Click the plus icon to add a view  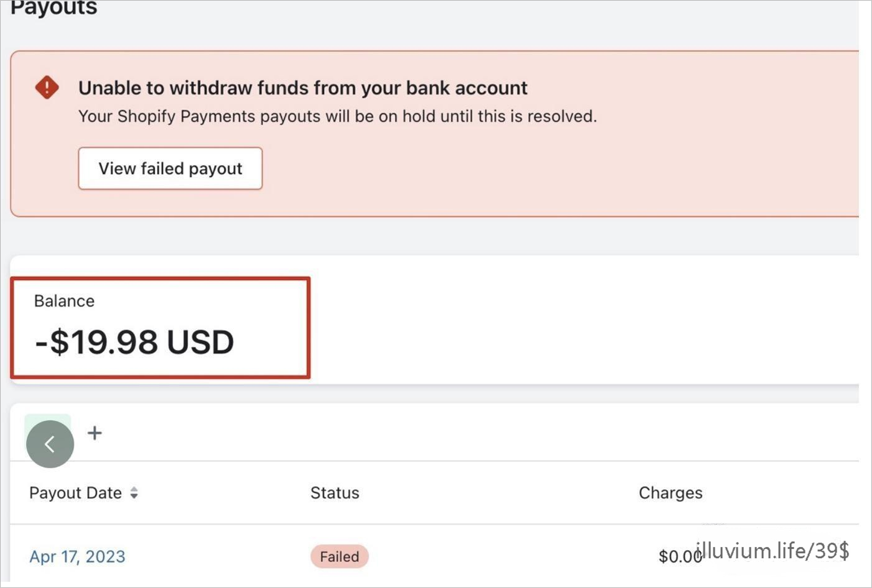[x=95, y=433]
